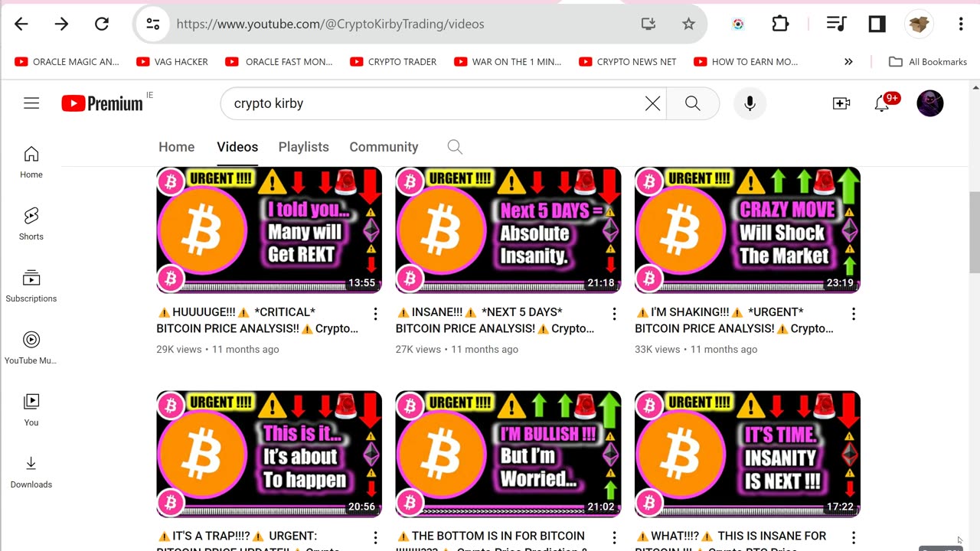Bookmark this page with the star icon
The image size is (980, 551).
688,24
